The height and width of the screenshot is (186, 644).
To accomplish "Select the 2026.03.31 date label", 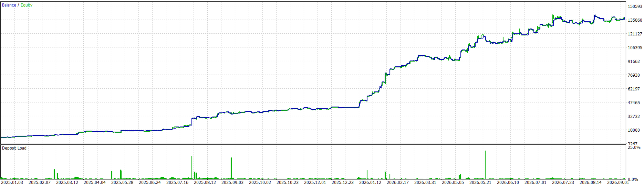I will [x=425, y=183].
